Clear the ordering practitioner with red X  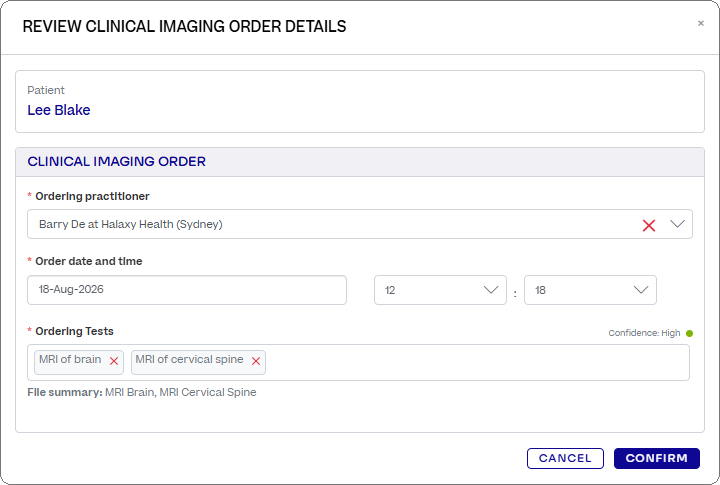click(x=648, y=225)
